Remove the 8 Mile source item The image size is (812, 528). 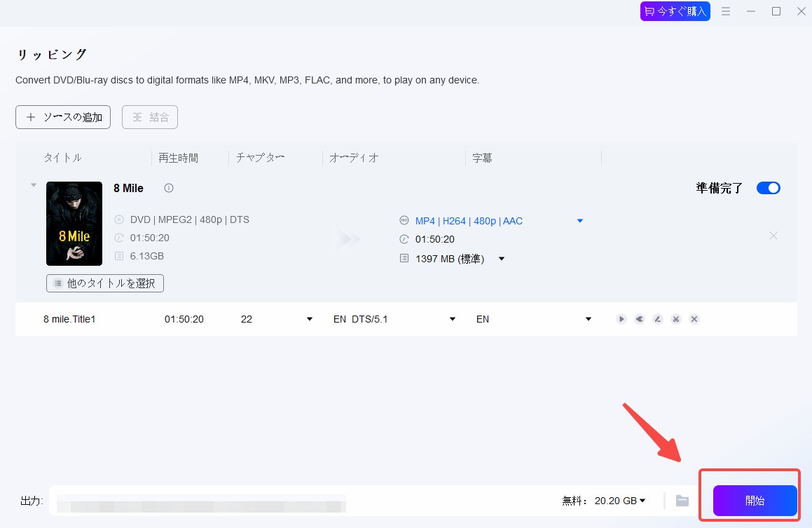[x=773, y=236]
